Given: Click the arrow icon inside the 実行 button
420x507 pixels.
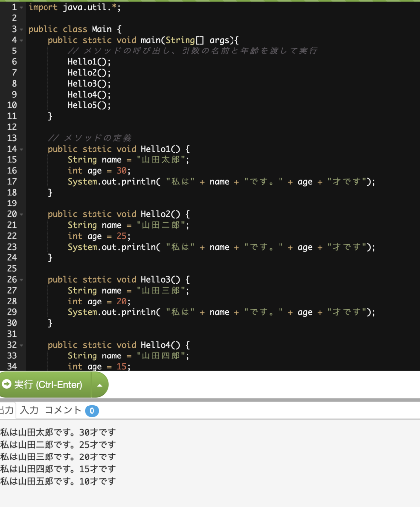Looking at the screenshot, I should coord(6,384).
